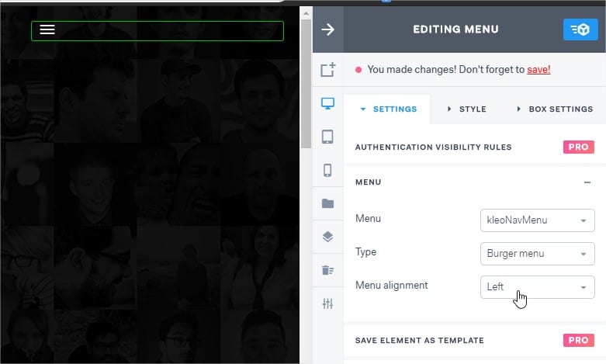Click the preview vertical scrollbar thumb
The width and height of the screenshot is (606, 364).
[306, 83]
